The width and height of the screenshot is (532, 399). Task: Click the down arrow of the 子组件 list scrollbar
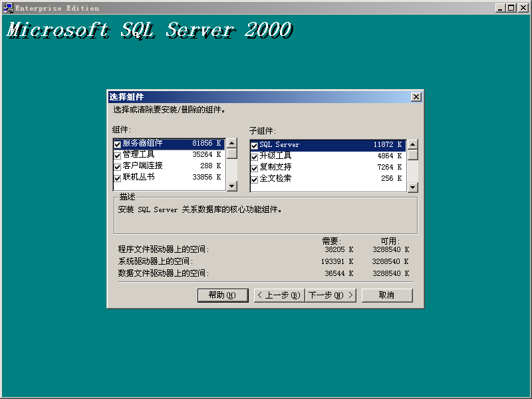(412, 188)
